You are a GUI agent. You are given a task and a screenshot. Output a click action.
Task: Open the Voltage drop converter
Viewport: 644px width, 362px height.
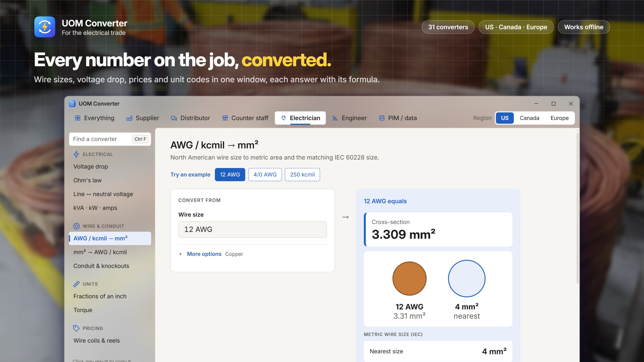coord(110,166)
